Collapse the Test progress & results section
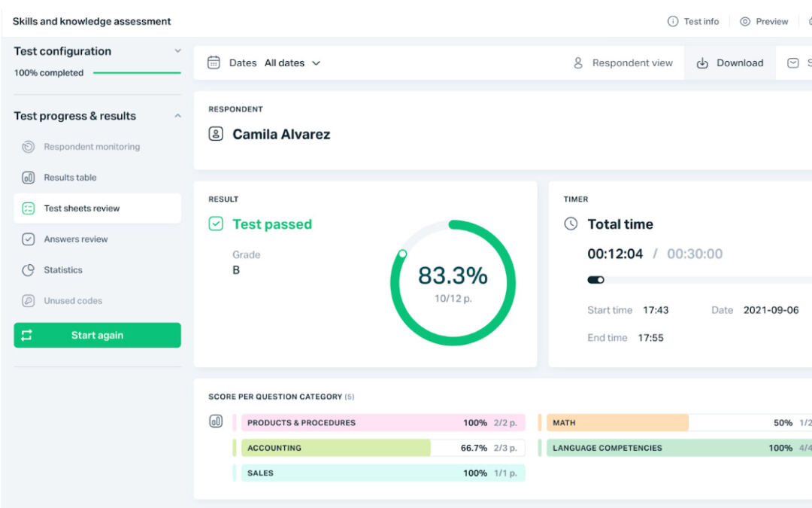 177,116
